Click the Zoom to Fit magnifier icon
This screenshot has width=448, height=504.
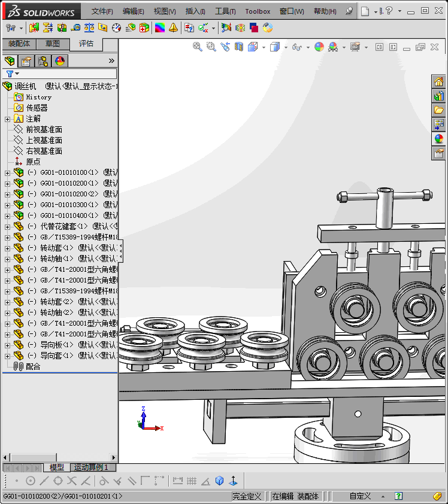tap(197, 47)
